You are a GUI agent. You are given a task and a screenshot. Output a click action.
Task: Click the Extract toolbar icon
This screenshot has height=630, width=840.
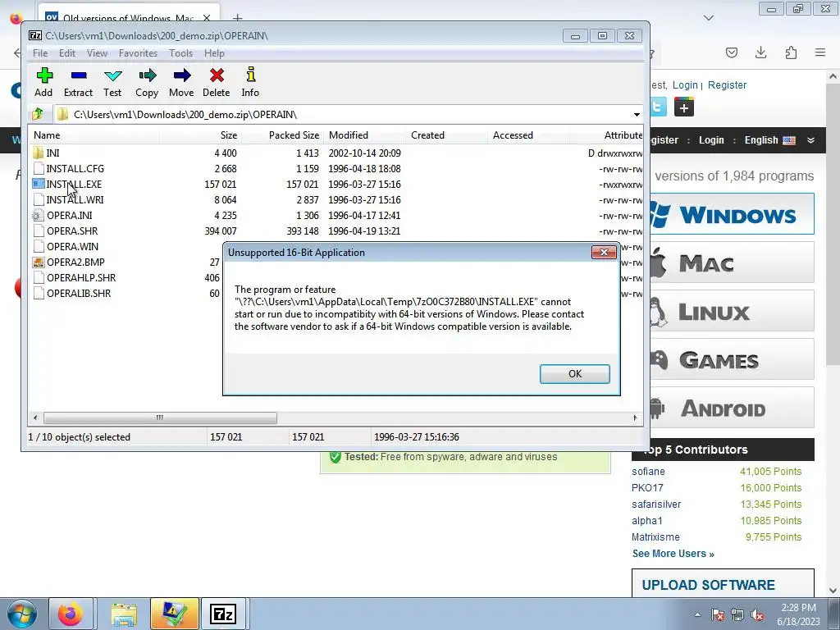(78, 76)
